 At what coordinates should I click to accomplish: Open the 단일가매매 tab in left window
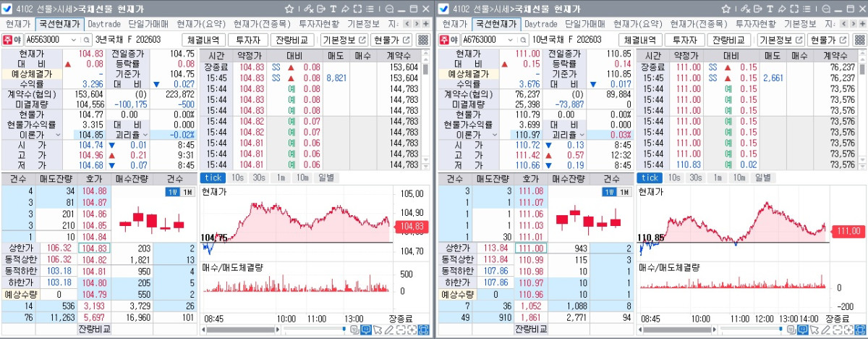click(148, 24)
